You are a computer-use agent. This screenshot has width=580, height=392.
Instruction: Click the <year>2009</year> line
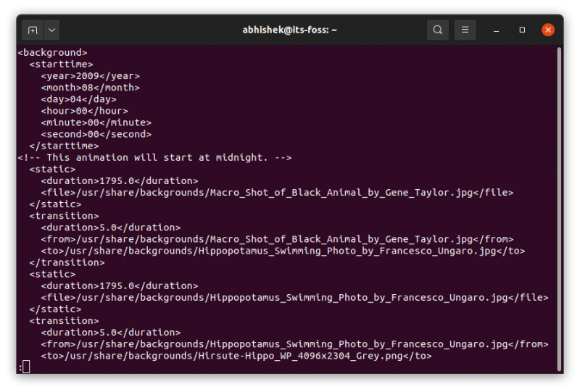click(x=91, y=76)
